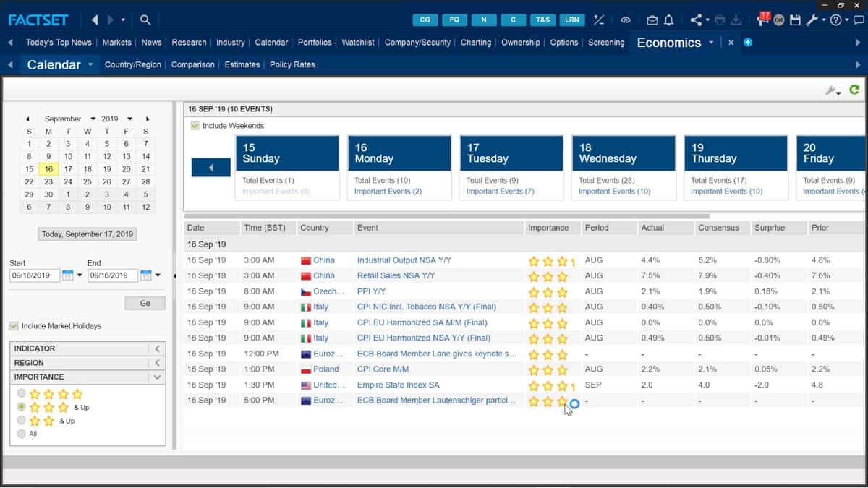Open the navigation history dropdown arrow

tap(123, 20)
